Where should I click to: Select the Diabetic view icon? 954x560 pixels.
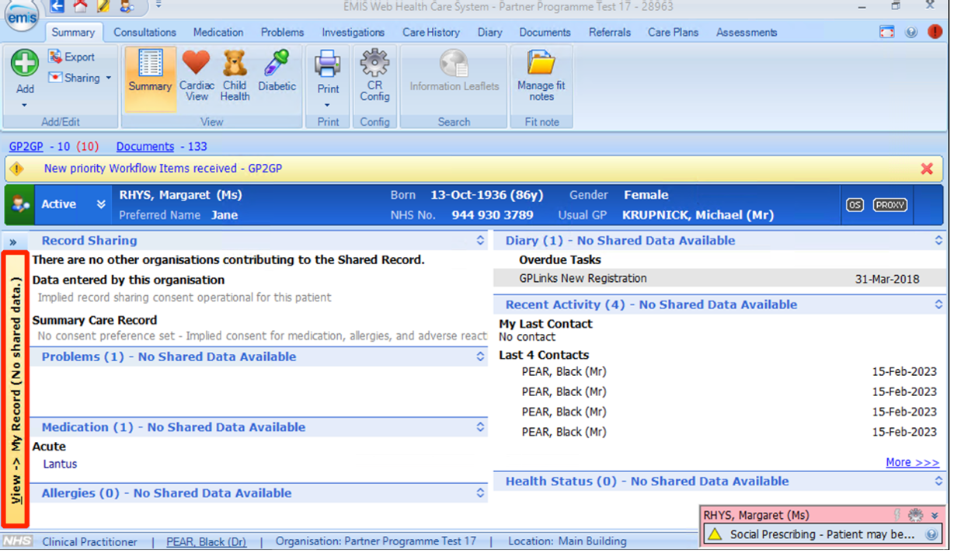(x=277, y=64)
